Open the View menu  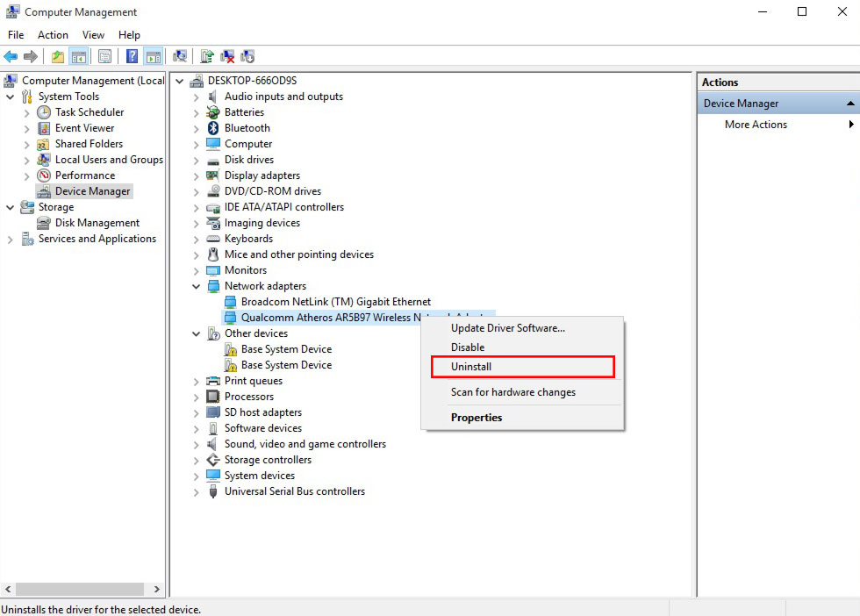(93, 34)
